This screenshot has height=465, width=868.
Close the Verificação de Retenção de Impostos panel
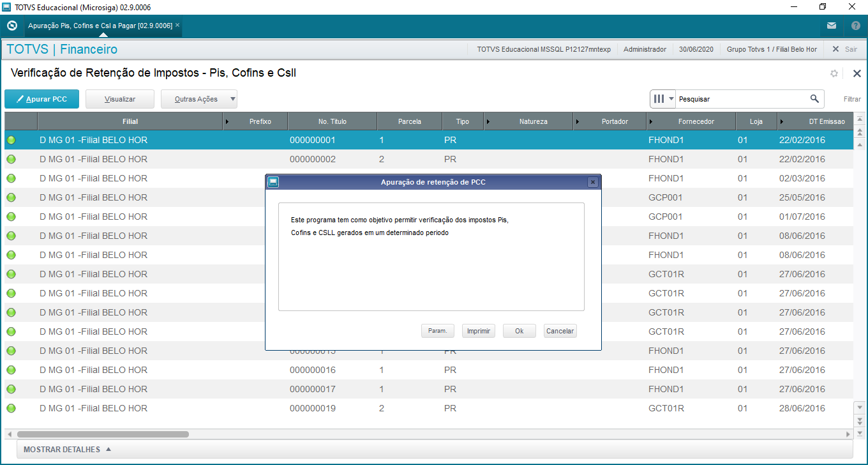(857, 73)
